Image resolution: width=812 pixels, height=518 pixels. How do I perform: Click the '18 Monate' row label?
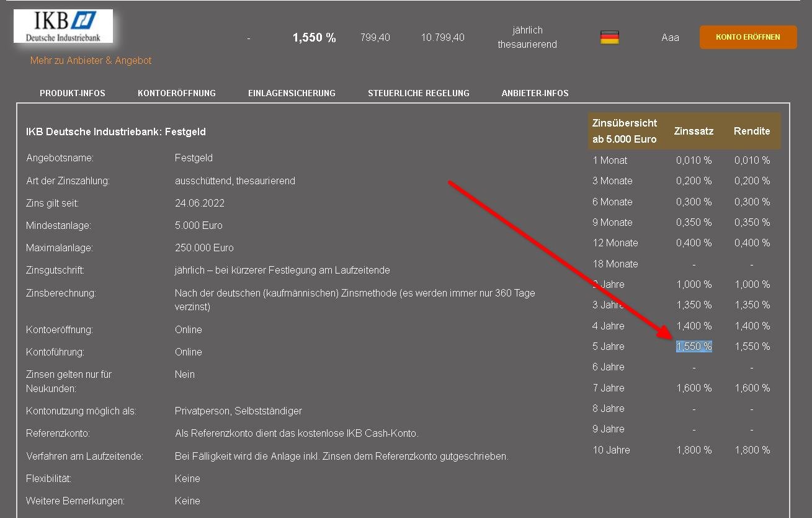tap(615, 264)
